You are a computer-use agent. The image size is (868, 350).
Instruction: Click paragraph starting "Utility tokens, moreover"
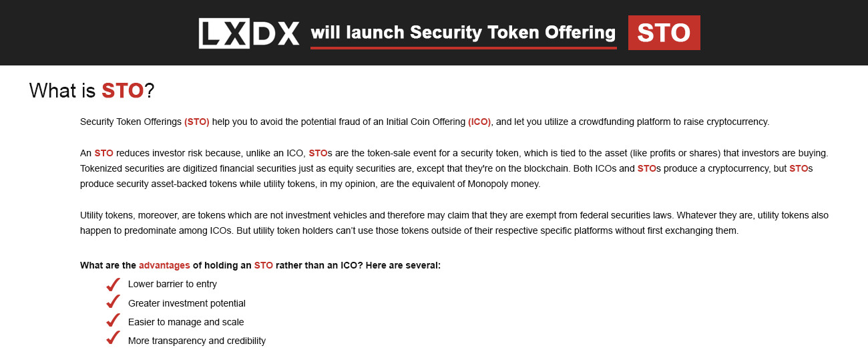[x=454, y=223]
